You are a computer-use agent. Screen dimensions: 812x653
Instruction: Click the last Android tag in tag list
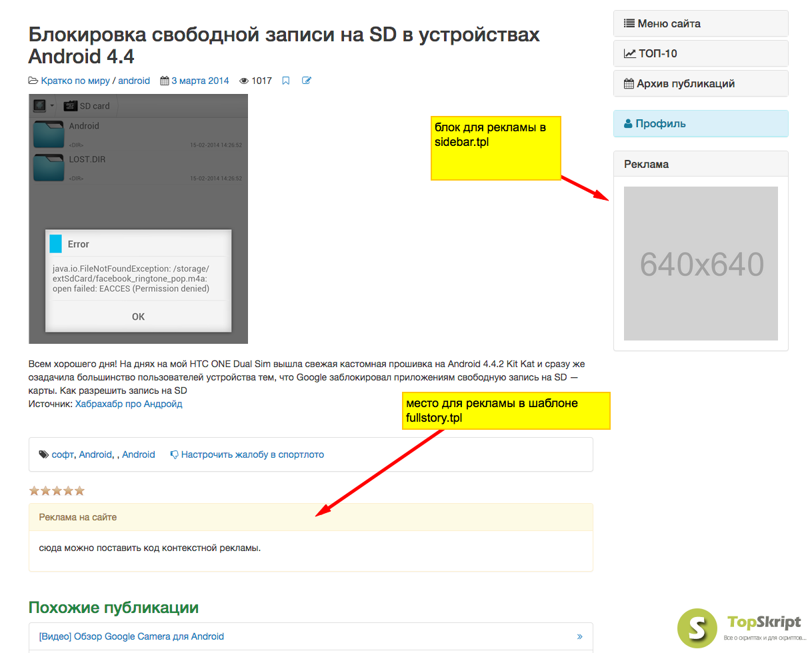139,454
